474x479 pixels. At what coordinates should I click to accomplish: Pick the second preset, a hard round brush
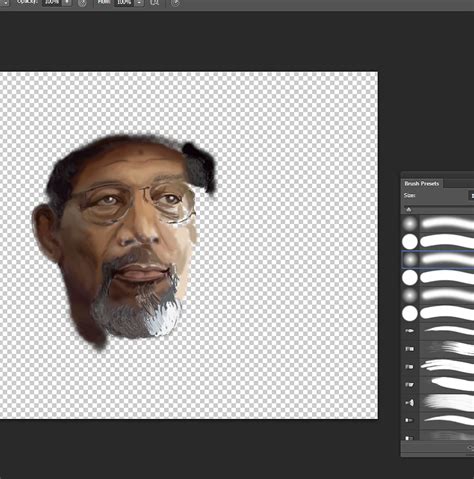point(438,242)
